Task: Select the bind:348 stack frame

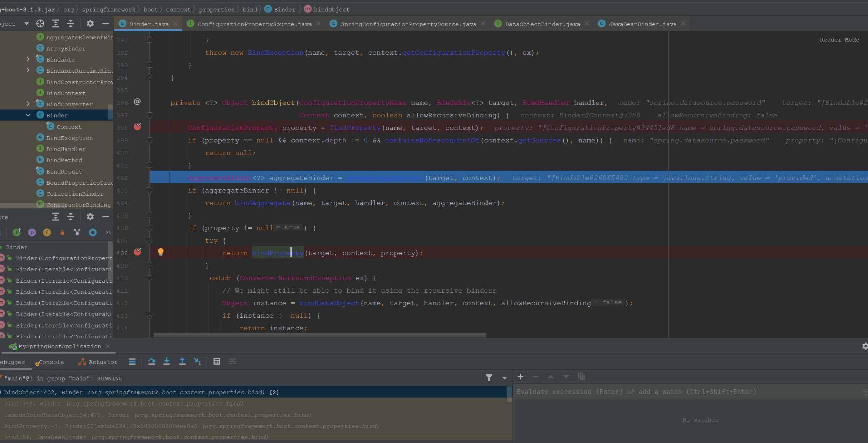Action: click(123, 404)
